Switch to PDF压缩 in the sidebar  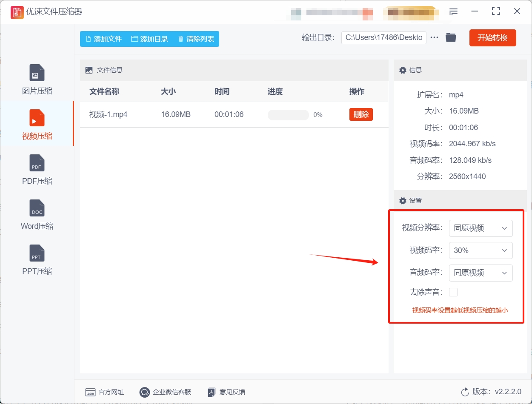[37, 170]
